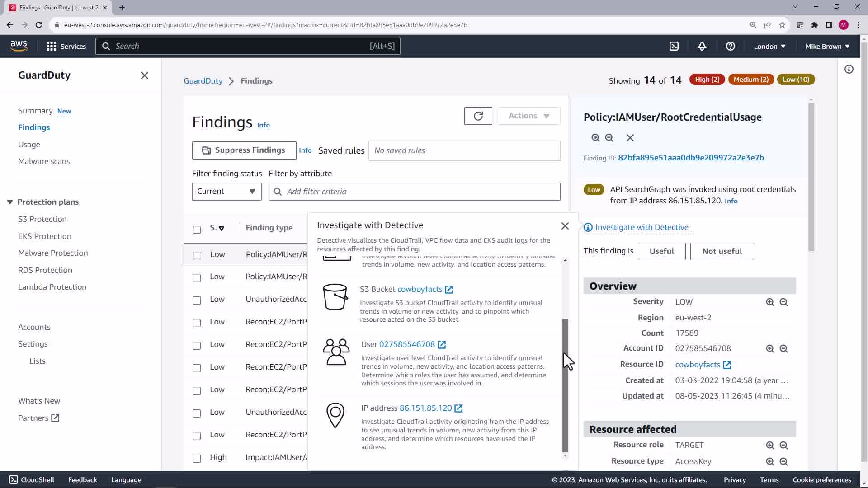The height and width of the screenshot is (488, 868).
Task: Go to Malware scans in sidebar
Action: click(x=44, y=161)
